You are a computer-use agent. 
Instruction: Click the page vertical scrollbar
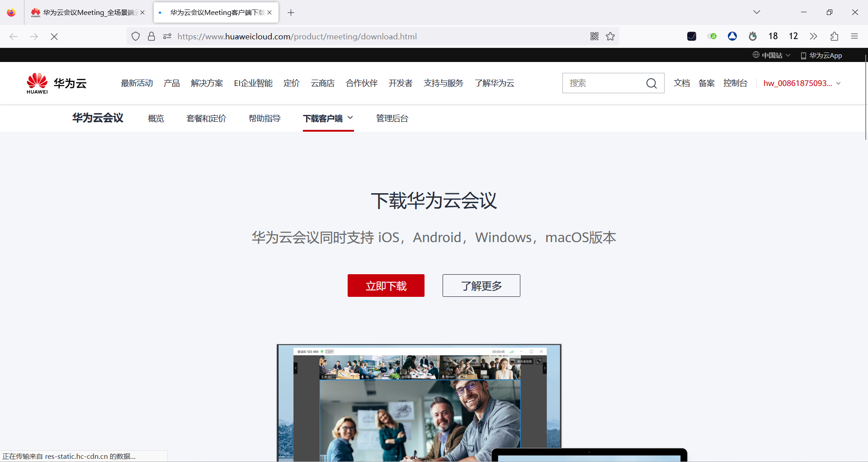[x=865, y=97]
